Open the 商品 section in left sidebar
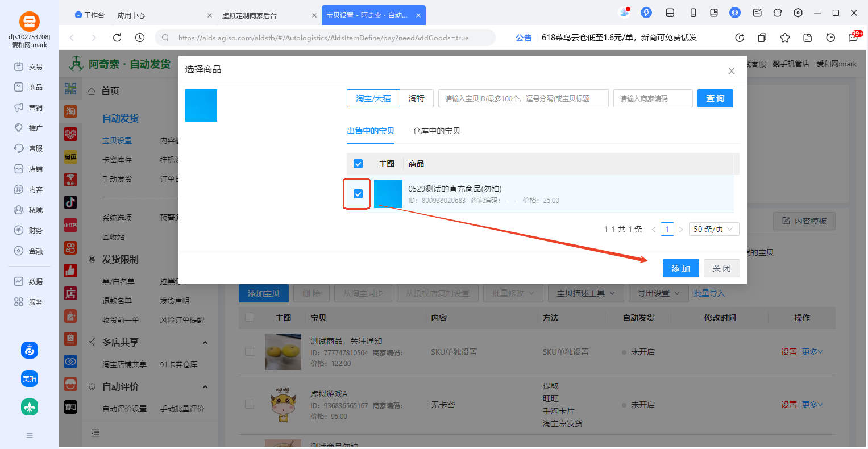Image resolution: width=868 pixels, height=449 pixels. (x=29, y=87)
